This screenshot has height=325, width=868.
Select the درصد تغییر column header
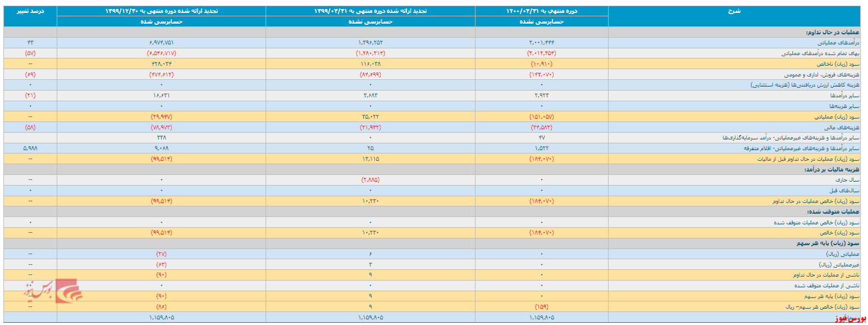[30, 11]
